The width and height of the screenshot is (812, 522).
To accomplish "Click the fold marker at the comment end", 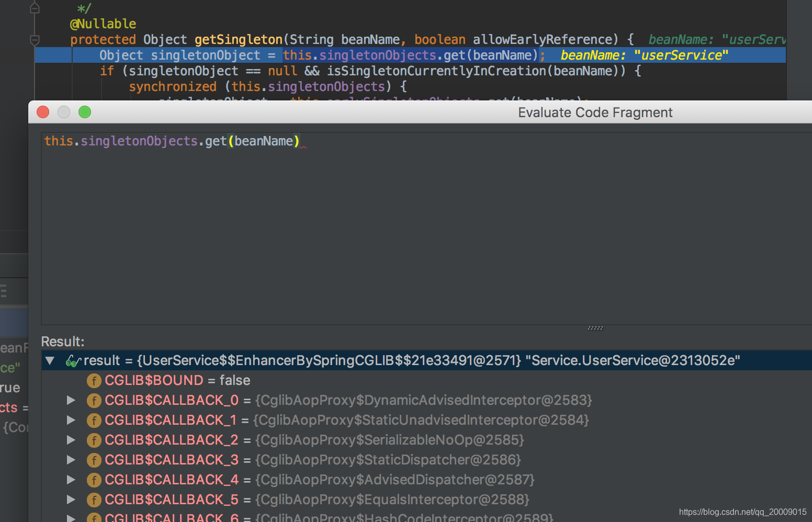I will [35, 8].
